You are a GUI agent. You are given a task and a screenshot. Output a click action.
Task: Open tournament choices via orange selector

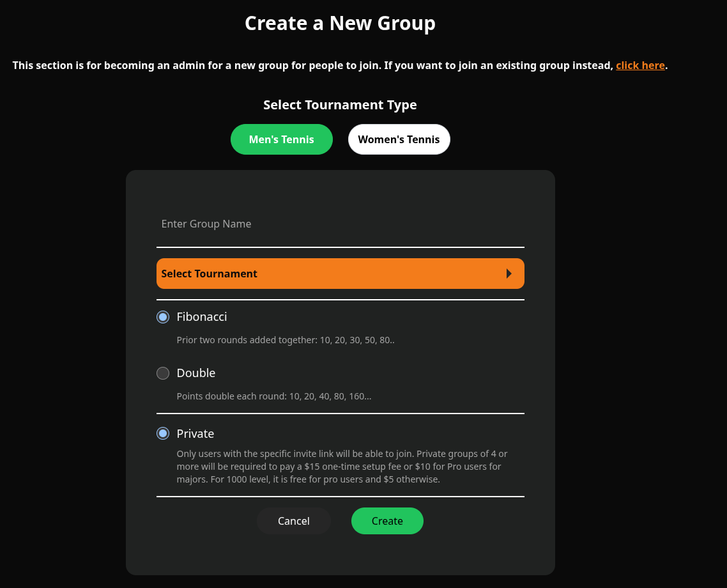point(340,274)
